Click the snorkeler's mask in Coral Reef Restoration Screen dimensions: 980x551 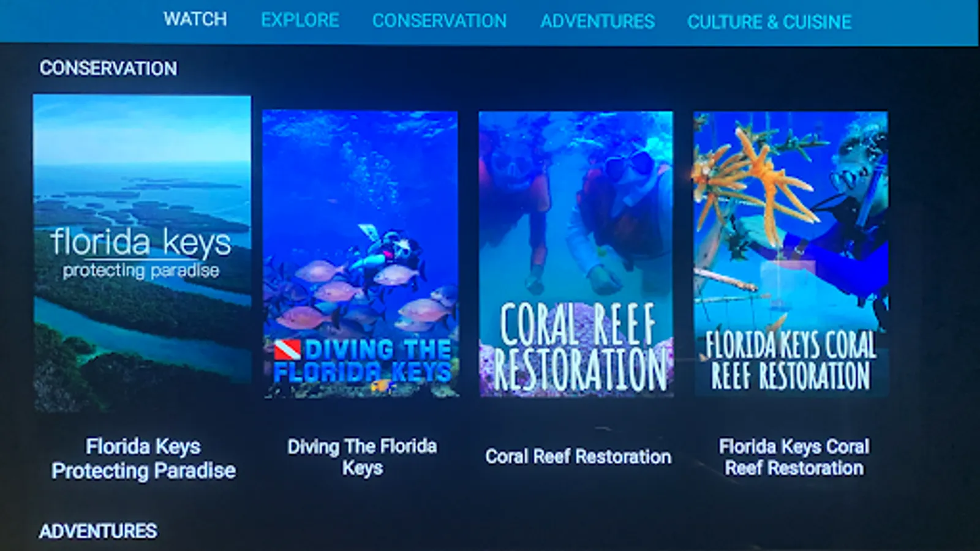click(631, 165)
